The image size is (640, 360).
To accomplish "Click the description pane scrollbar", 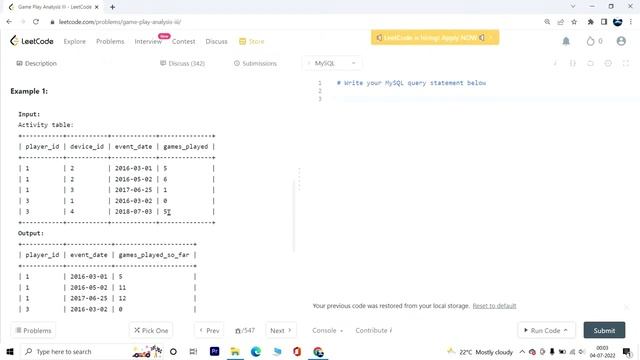I will (293, 216).
